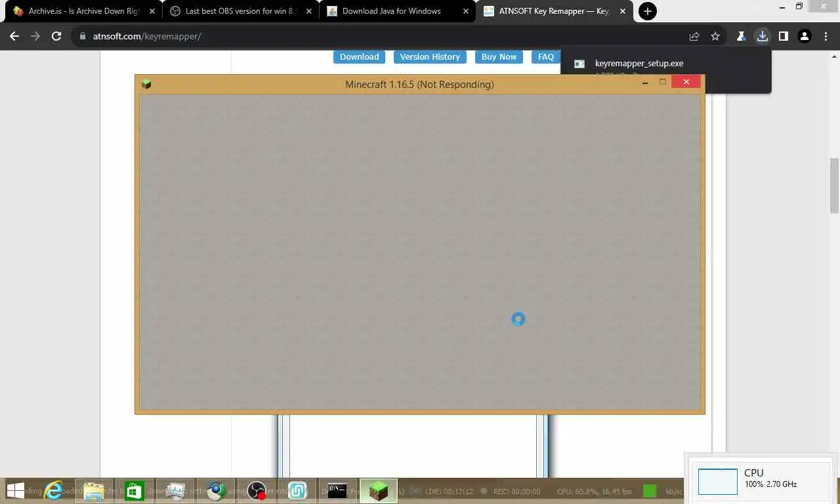The image size is (840, 504).
Task: Minimize the Minecraft 1.16.5 window
Action: [x=645, y=82]
